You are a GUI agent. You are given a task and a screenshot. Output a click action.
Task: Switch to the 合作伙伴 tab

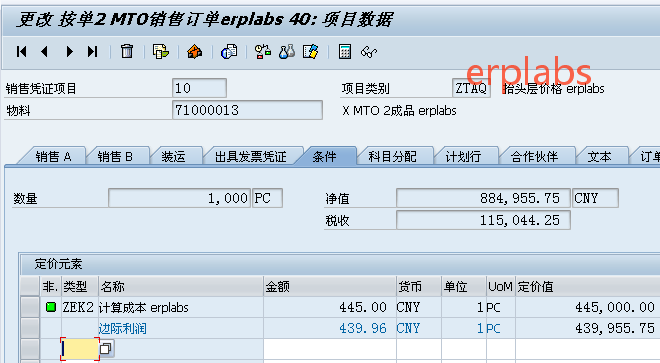click(534, 157)
